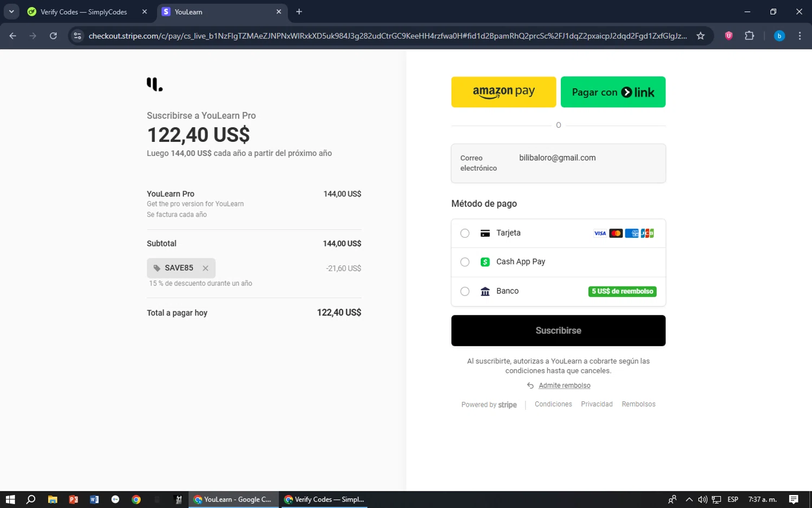Bookmark this page with the star icon
The image size is (812, 508).
point(700,36)
